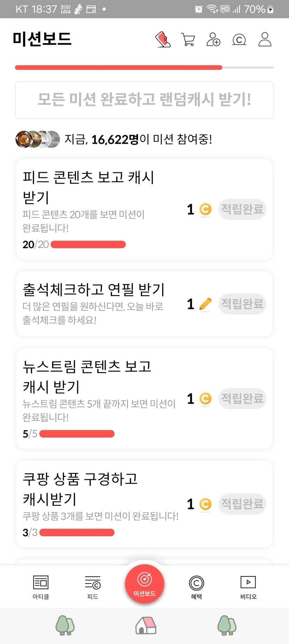
Task: Tap 적립완료 for 출석체크 mission
Action: point(242,304)
